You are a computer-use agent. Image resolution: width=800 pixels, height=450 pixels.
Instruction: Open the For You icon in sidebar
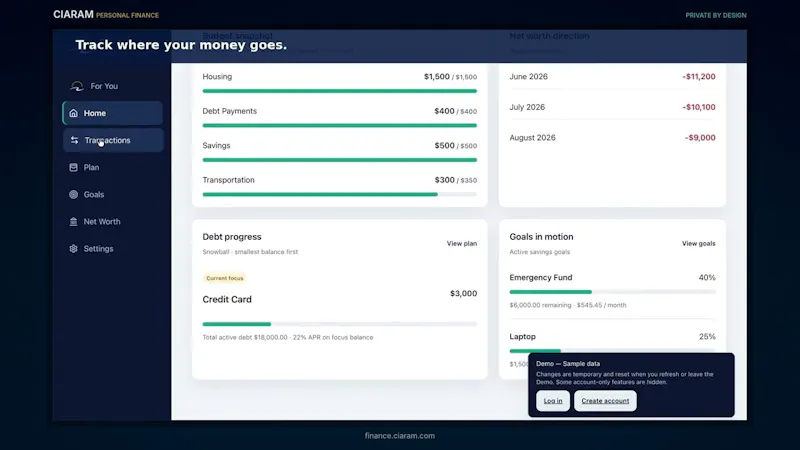coord(77,86)
